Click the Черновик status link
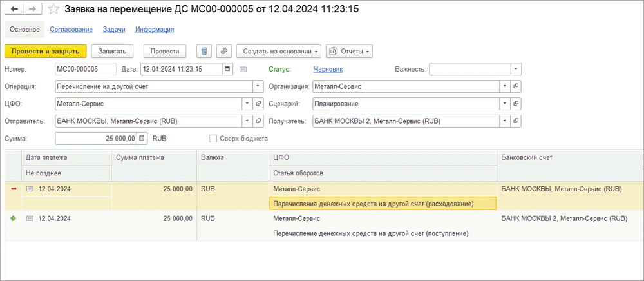The height and width of the screenshot is (281, 644). tap(328, 69)
